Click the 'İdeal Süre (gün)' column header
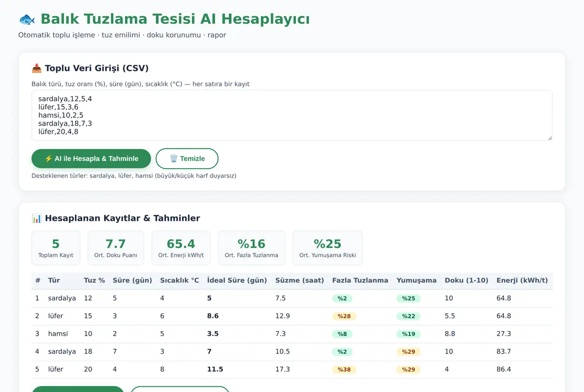 coord(237,280)
